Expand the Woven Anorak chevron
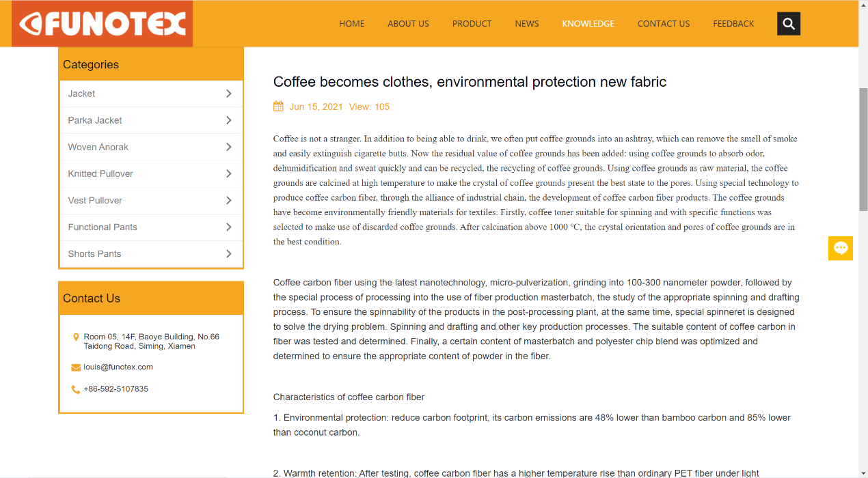Screen dimensions: 868x478 [229, 147]
